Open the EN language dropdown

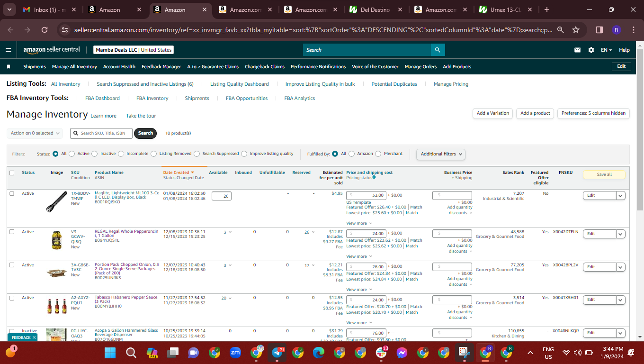pos(607,50)
